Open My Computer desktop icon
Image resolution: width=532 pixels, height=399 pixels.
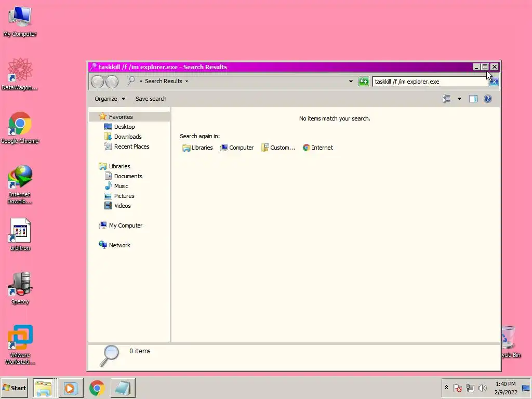[x=20, y=21]
